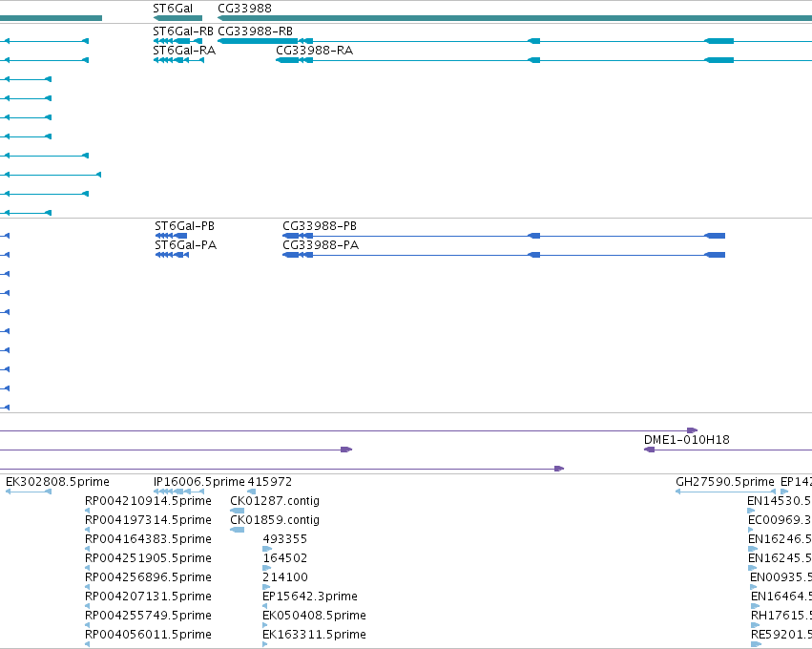Image resolution: width=812 pixels, height=649 pixels.
Task: Select the CG33988 gene bar
Action: pos(514,18)
